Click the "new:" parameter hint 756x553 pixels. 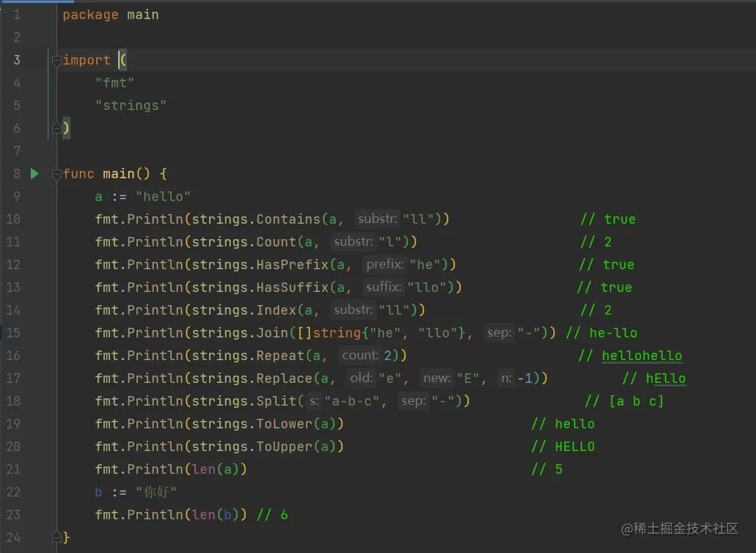[x=437, y=378]
